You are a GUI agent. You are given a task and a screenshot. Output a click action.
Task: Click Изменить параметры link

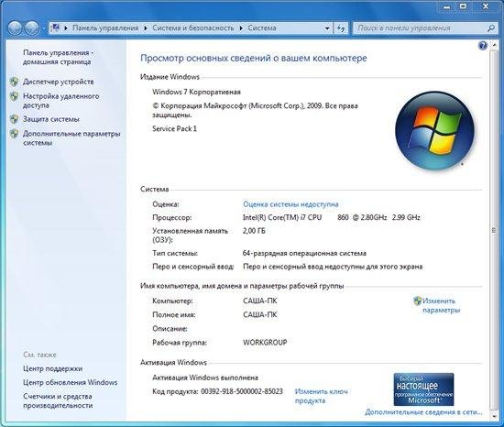441,305
